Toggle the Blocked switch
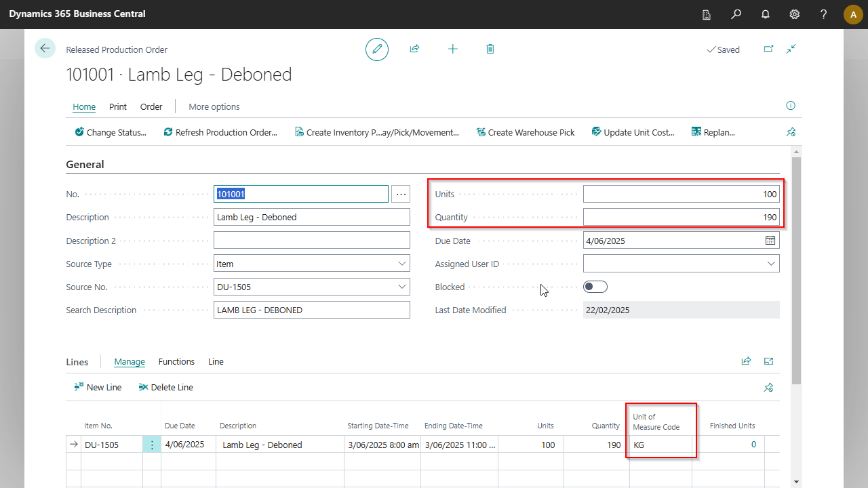Viewport: 868px width, 488px height. coord(595,287)
